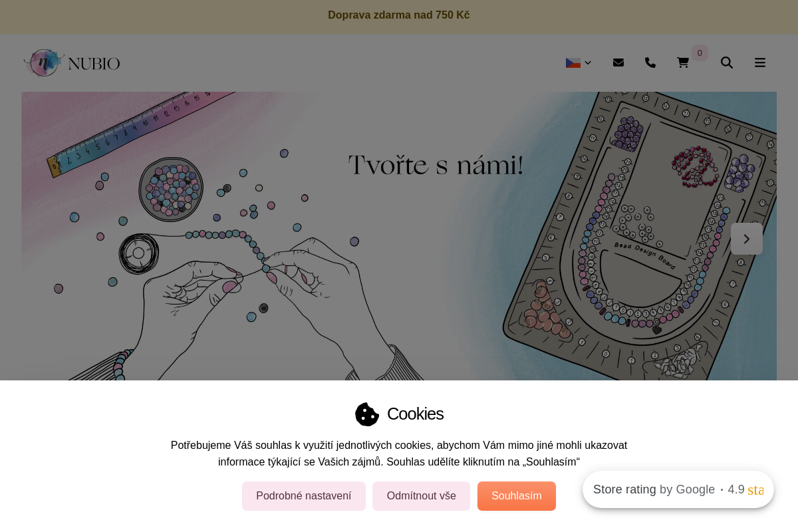
Task: Click the Doprava zdarma nad 750 Kč banner
Action: 399,15
